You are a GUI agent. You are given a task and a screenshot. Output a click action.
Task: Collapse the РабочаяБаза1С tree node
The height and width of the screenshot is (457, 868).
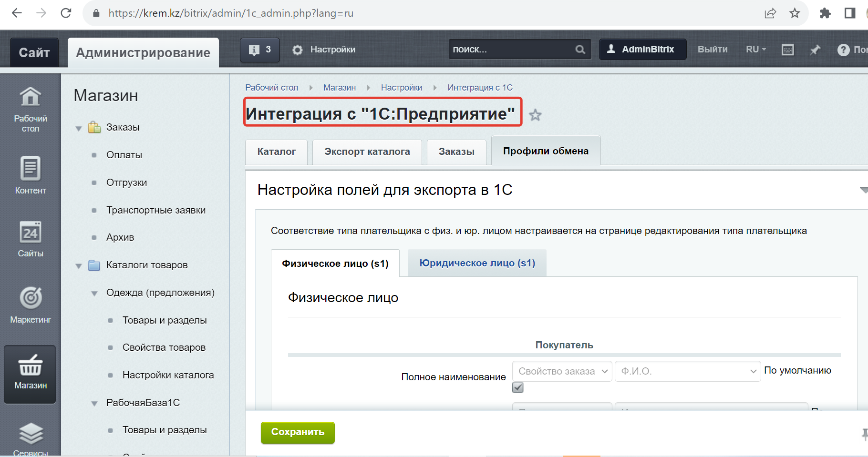coord(94,404)
